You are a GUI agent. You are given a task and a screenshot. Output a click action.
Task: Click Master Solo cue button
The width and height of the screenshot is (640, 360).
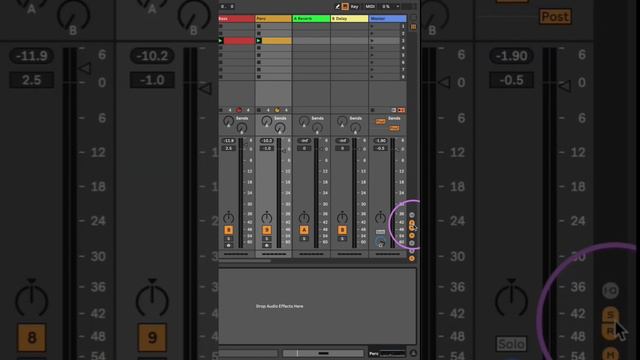[380, 232]
